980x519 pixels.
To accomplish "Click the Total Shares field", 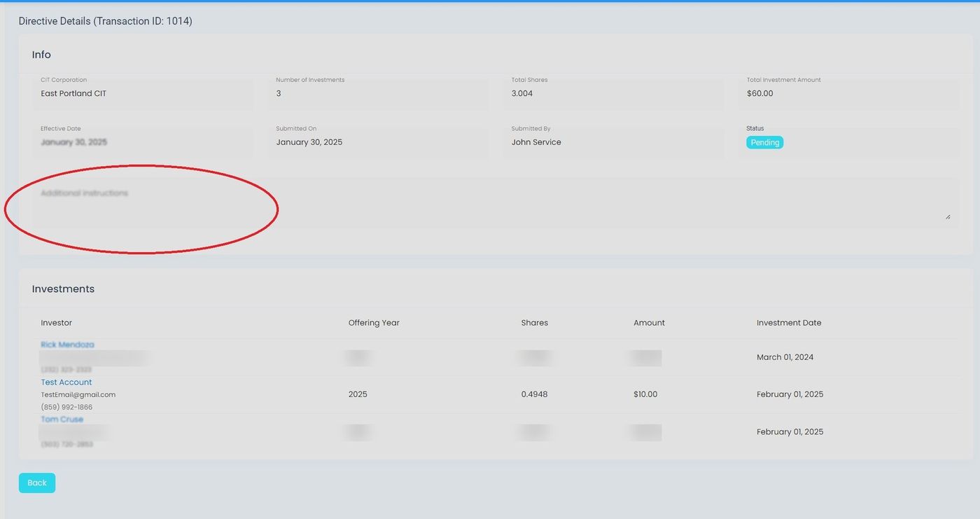I will 612,94.
